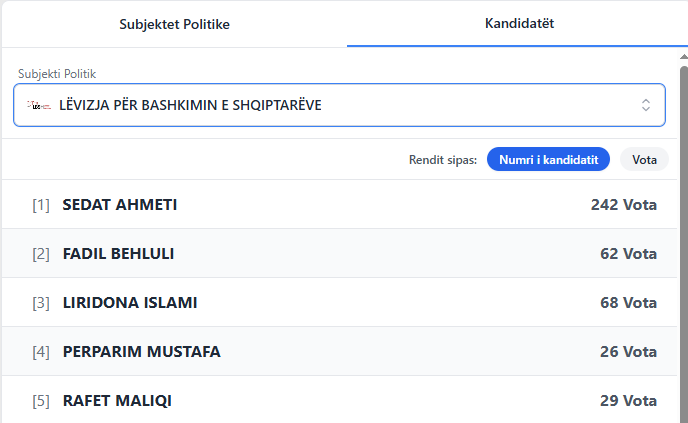This screenshot has width=688, height=423.
Task: Pick the RAFET MALIQI name
Action: (117, 401)
